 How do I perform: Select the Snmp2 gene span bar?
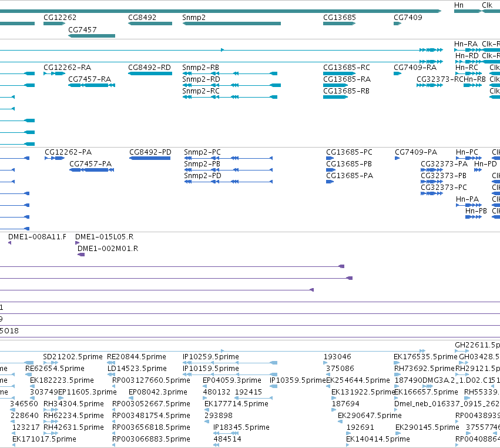231,24
